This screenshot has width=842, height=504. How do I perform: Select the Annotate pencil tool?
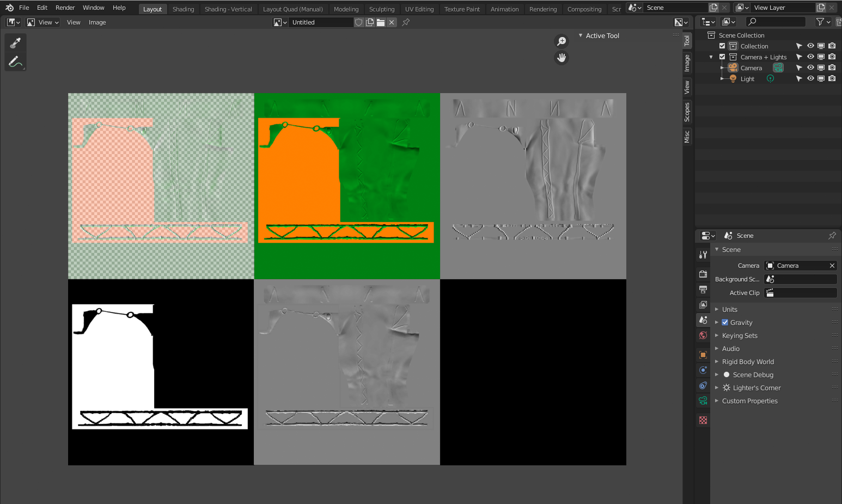[15, 62]
